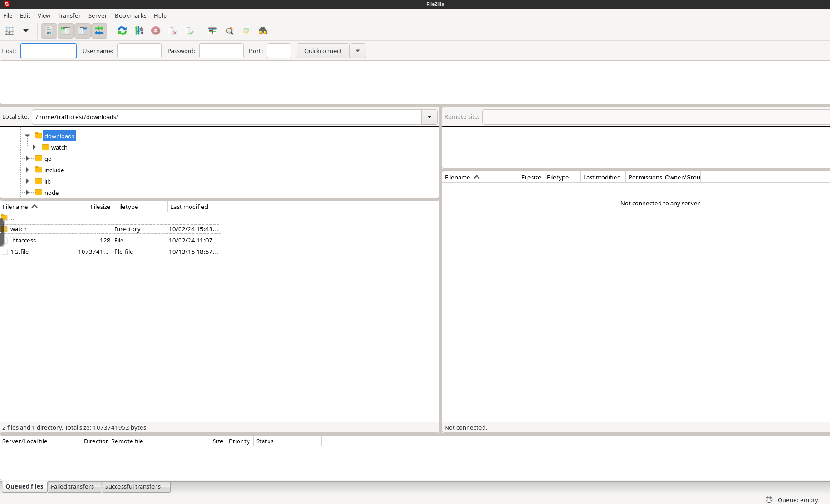Toggle processing of transfer queue
This screenshot has width=830, height=504.
tap(139, 31)
